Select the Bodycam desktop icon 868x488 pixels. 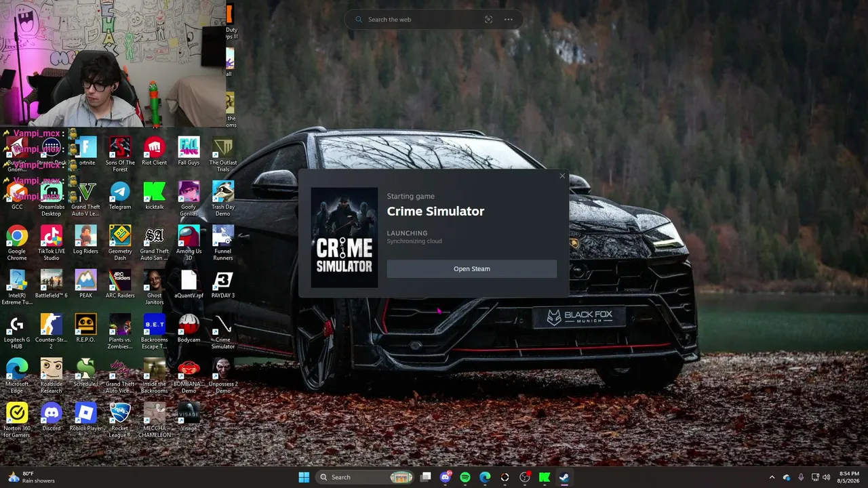coord(189,329)
